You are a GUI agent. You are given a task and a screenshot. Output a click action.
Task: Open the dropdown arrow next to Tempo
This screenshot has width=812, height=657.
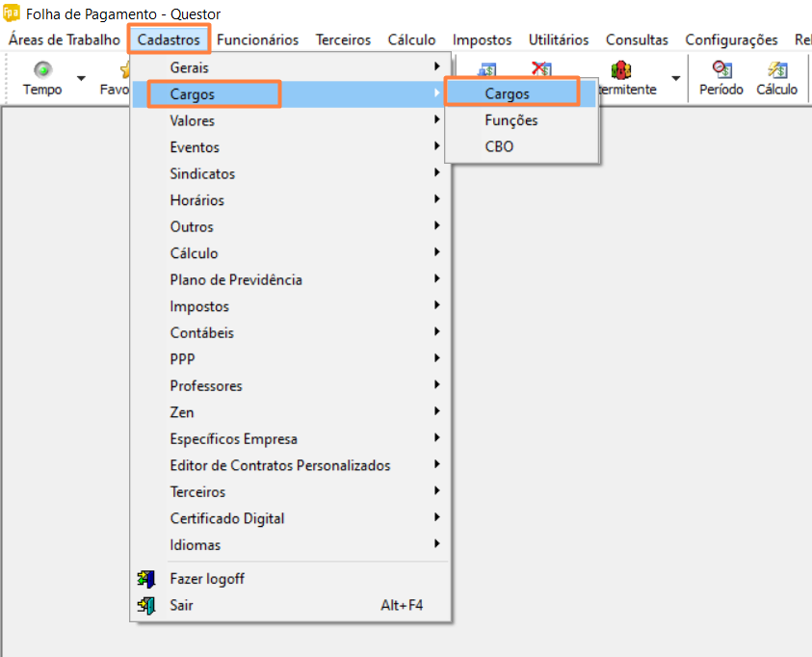click(x=81, y=78)
